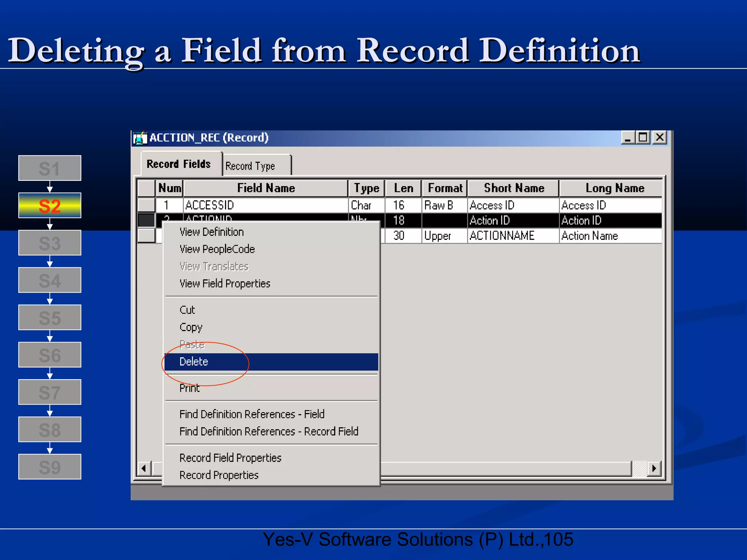
Task: Click the S9 step box
Action: pos(50,467)
